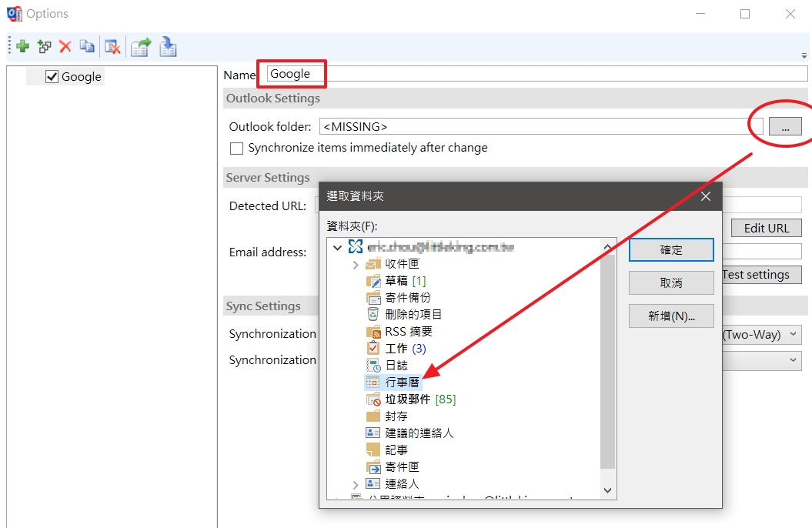Expand the 連絡人 contacts folder
The height and width of the screenshot is (528, 812).
pos(356,485)
